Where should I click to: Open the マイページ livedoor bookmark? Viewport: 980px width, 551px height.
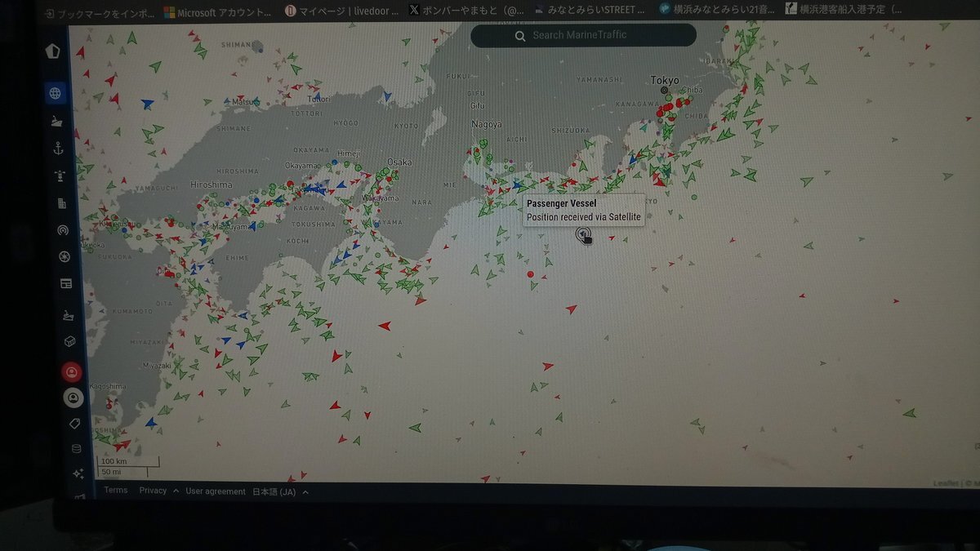coord(342,11)
